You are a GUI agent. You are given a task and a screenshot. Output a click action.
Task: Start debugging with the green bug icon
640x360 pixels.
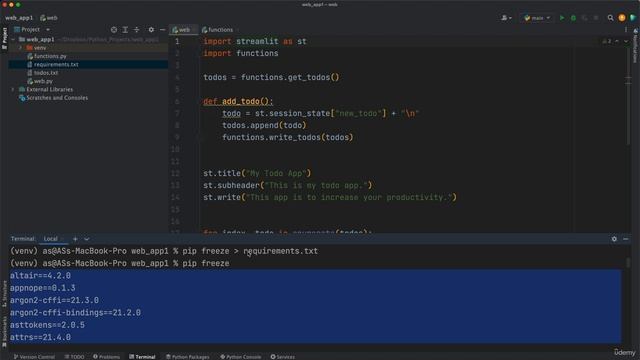coord(573,18)
